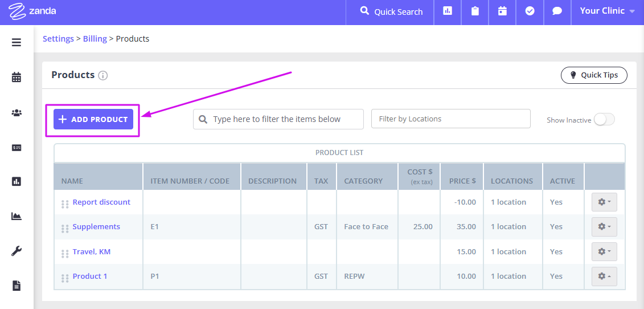Click the Add Product button
The image size is (644, 309).
(93, 120)
